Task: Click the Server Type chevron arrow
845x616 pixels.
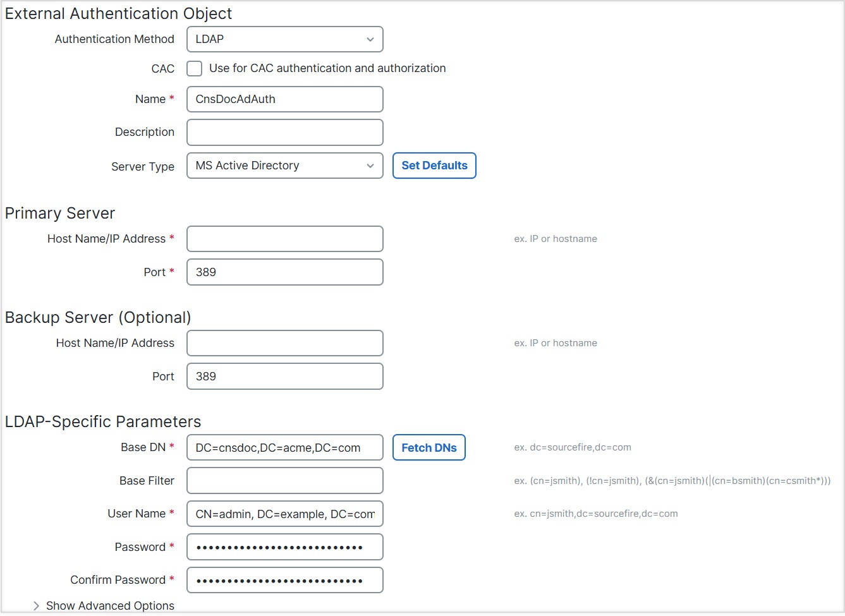Action: pyautogui.click(x=370, y=166)
